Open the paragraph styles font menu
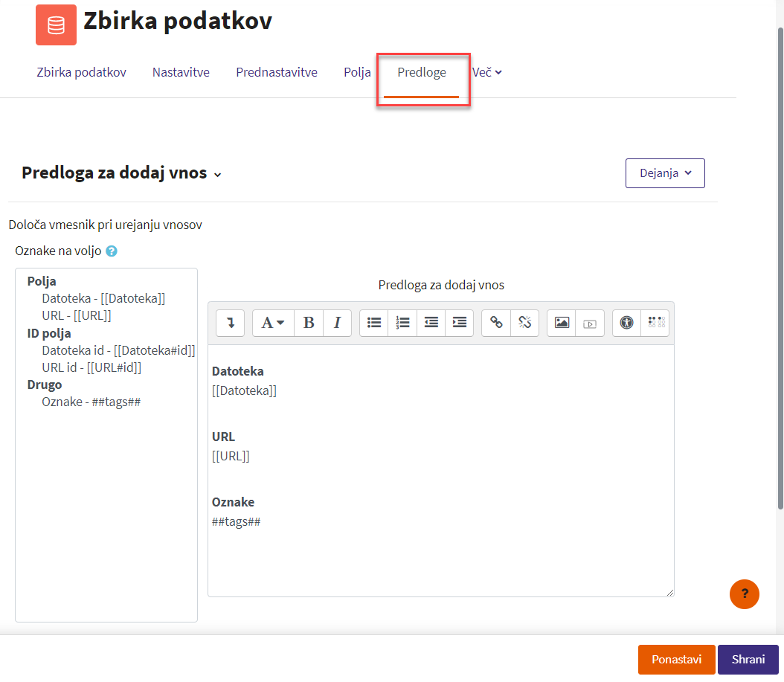The width and height of the screenshot is (784, 682). pos(273,323)
